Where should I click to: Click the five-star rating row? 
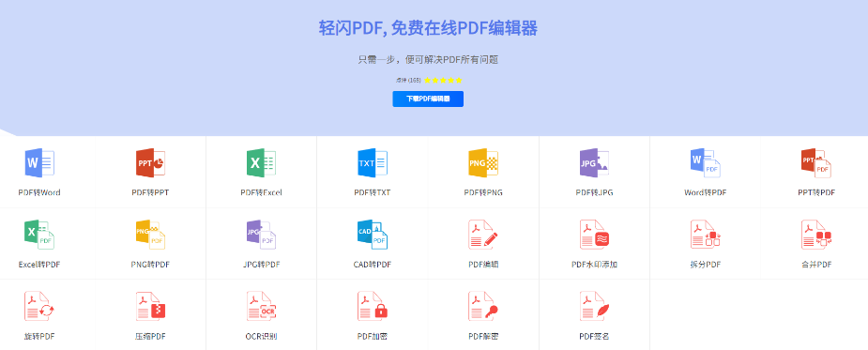click(444, 81)
